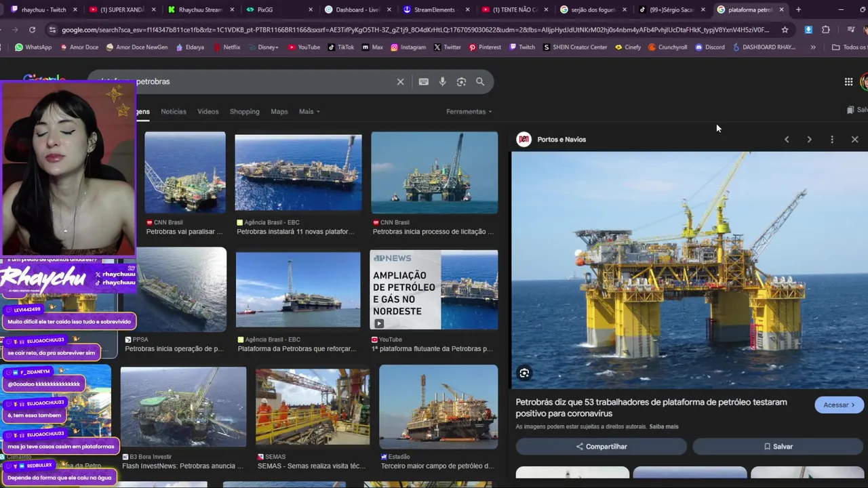Viewport: 868px width, 488px height.
Task: Open preview title about 53 trabalhadores
Action: 651,407
